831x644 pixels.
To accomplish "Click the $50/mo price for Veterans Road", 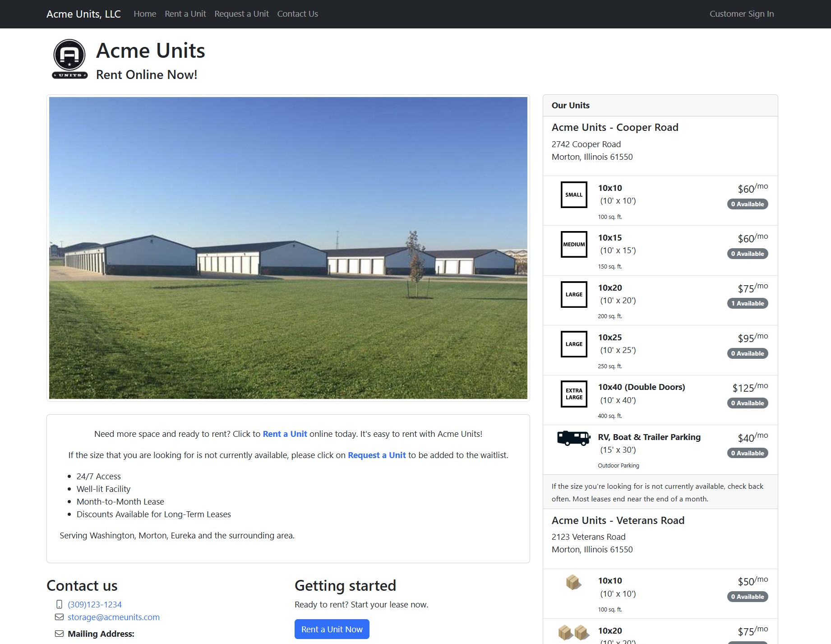I will [x=753, y=581].
